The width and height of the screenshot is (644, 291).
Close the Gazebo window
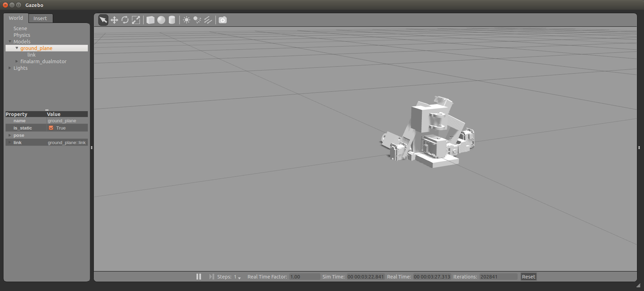click(5, 5)
